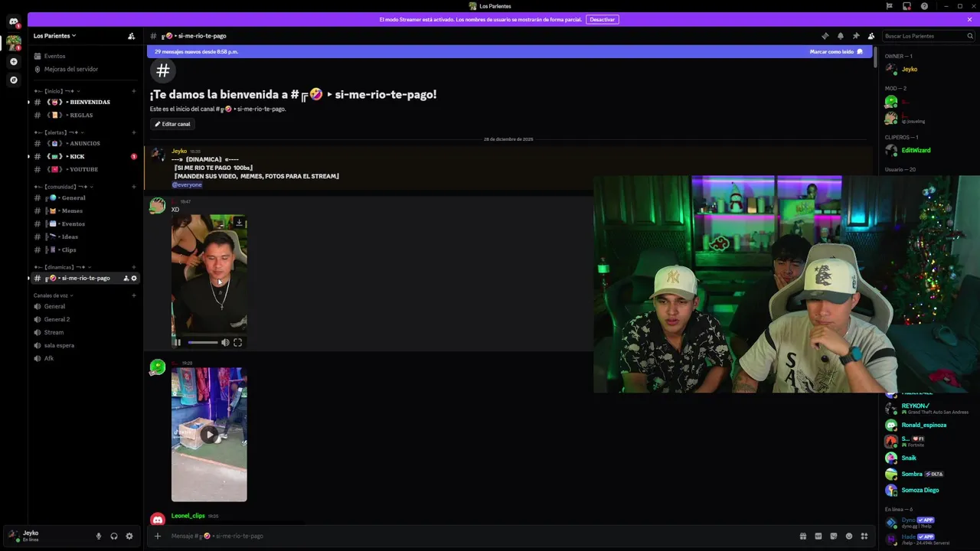
Task: Open the Los Parientes server dropdown
Action: 55,36
